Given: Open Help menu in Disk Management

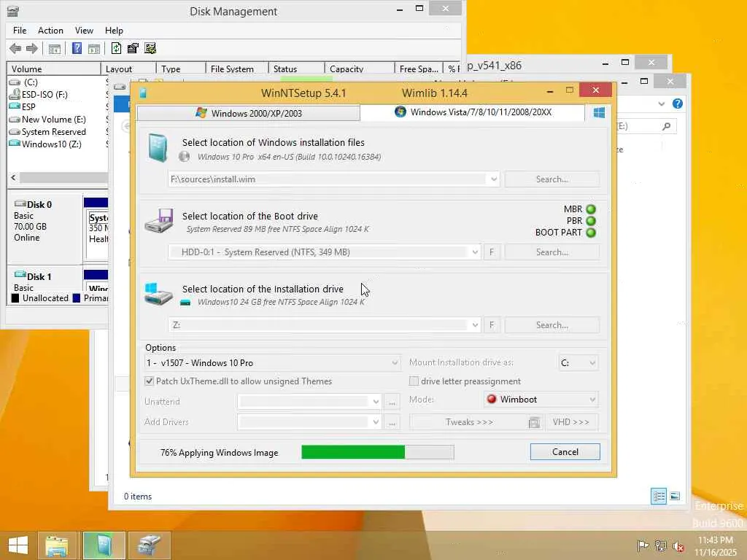Looking at the screenshot, I should (114, 31).
